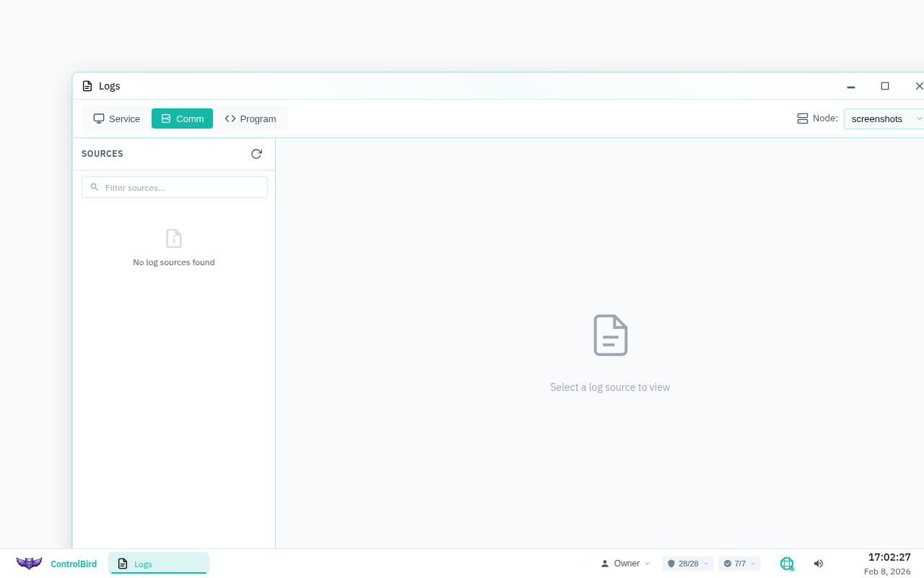Refresh the log sources list

[256, 154]
